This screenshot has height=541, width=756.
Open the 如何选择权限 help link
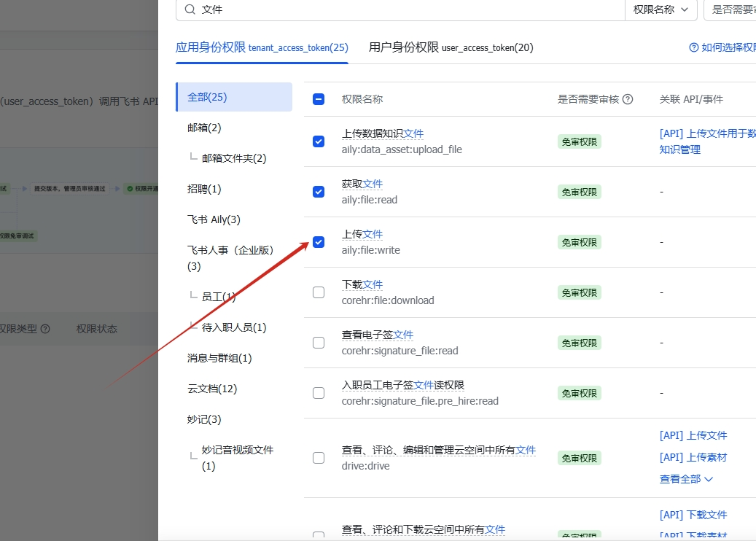pos(728,47)
